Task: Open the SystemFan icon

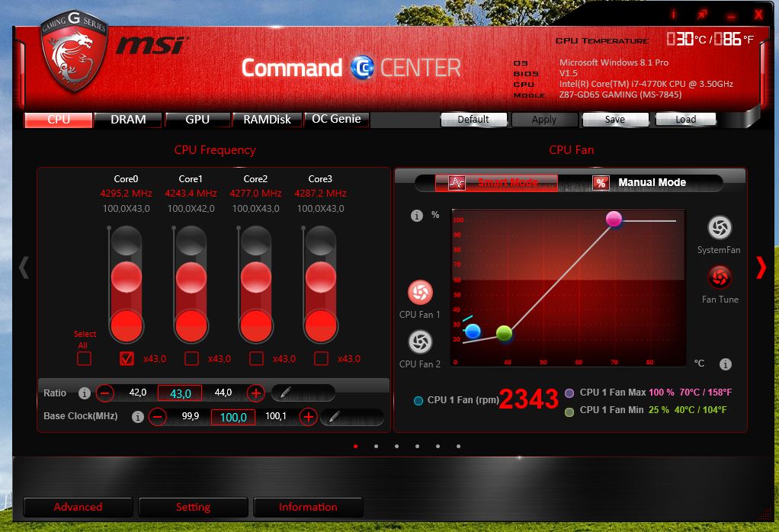Action: (x=720, y=228)
